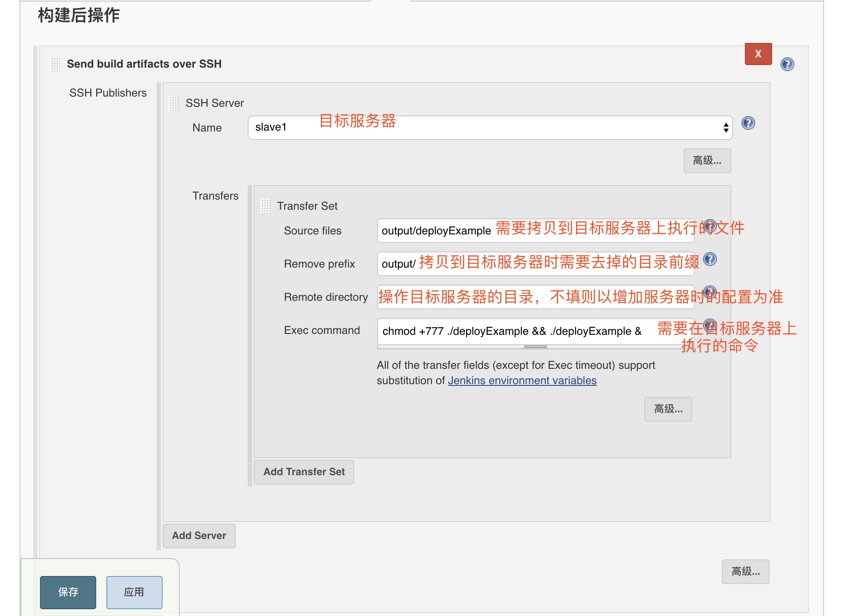Open help icon for Source files
Image resolution: width=853 pixels, height=616 pixels.
tap(710, 225)
